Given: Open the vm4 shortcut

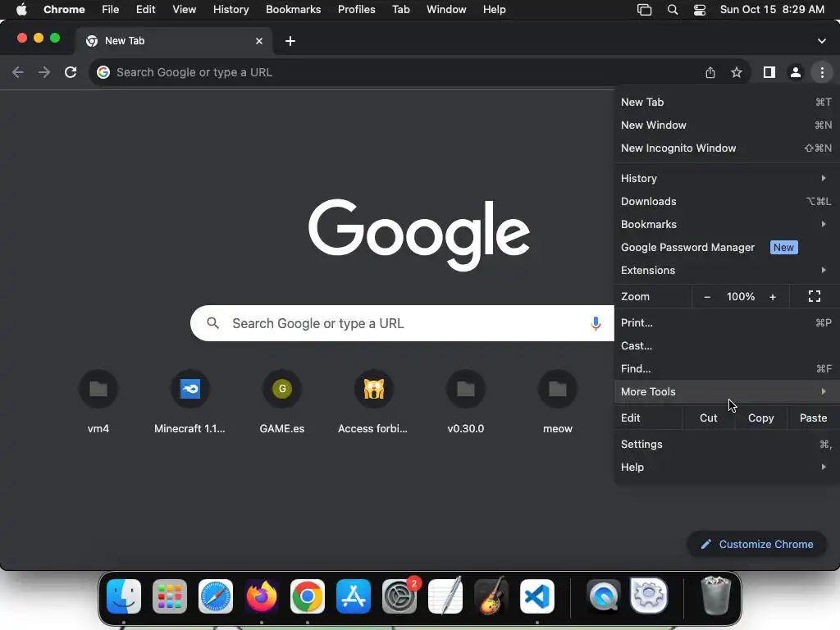Looking at the screenshot, I should pyautogui.click(x=98, y=402).
